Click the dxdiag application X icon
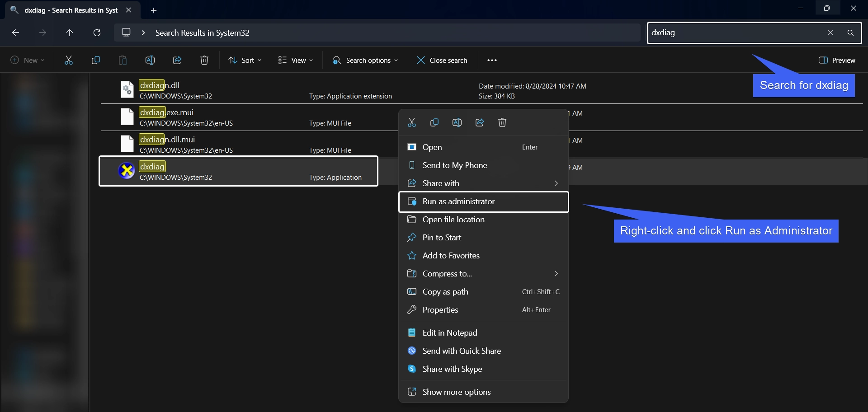This screenshot has height=412, width=868. pos(127,171)
